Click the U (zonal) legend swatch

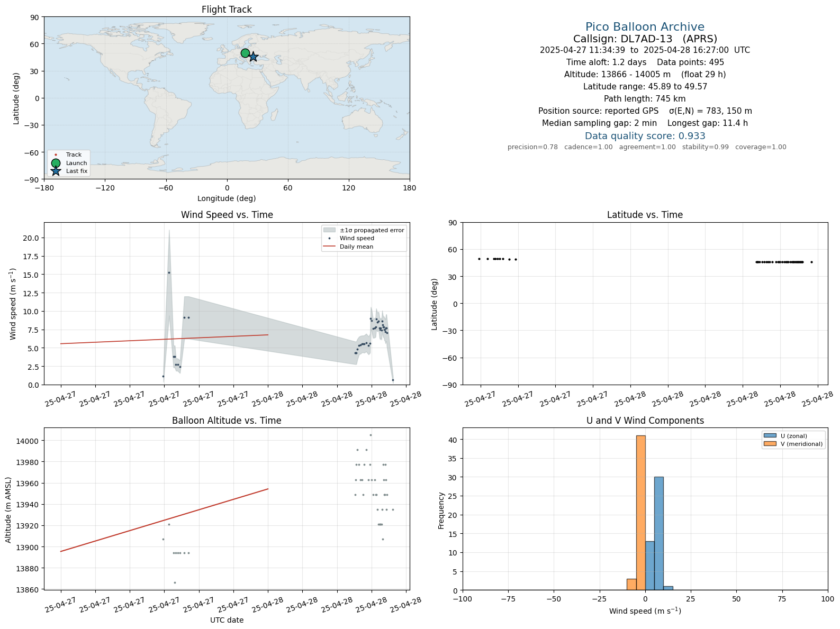[x=770, y=436]
